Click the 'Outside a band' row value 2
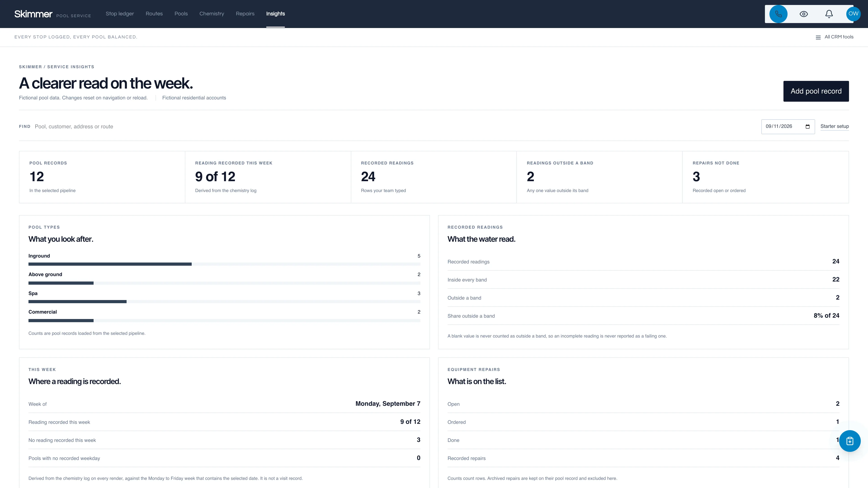The width and height of the screenshot is (868, 488). point(837,297)
